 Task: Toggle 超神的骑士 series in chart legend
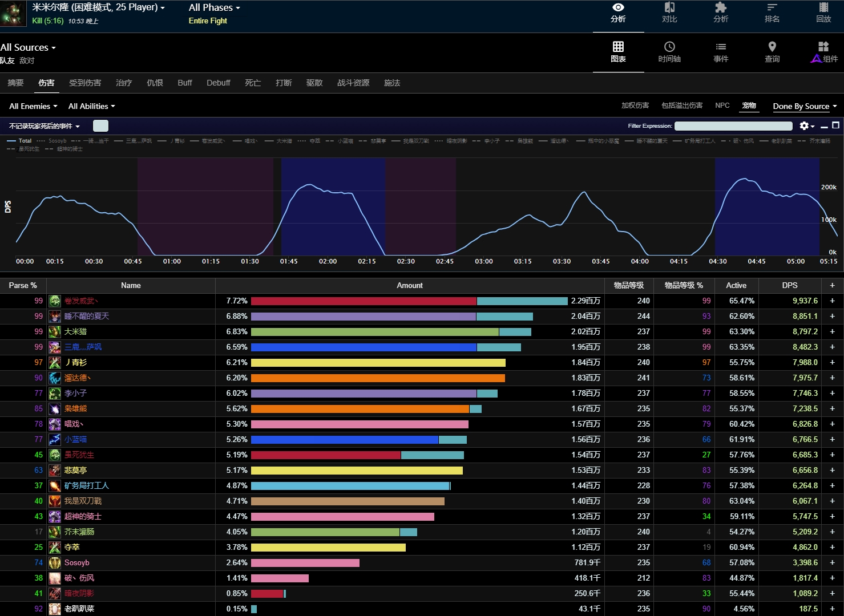click(x=64, y=149)
